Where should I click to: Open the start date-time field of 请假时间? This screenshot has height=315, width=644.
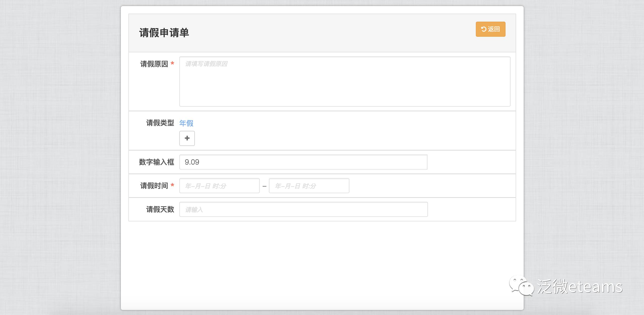(x=219, y=186)
